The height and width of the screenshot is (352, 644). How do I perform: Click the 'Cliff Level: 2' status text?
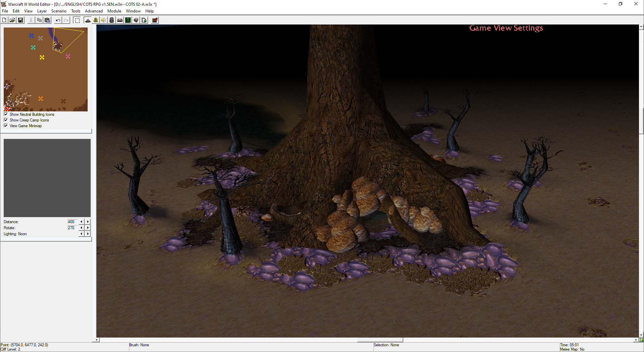tap(10, 349)
